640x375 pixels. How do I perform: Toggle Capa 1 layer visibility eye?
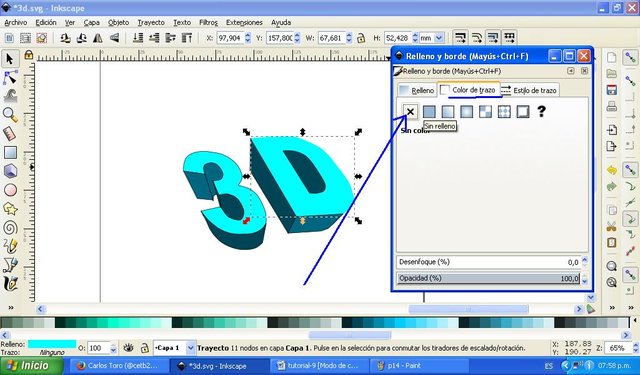click(129, 348)
